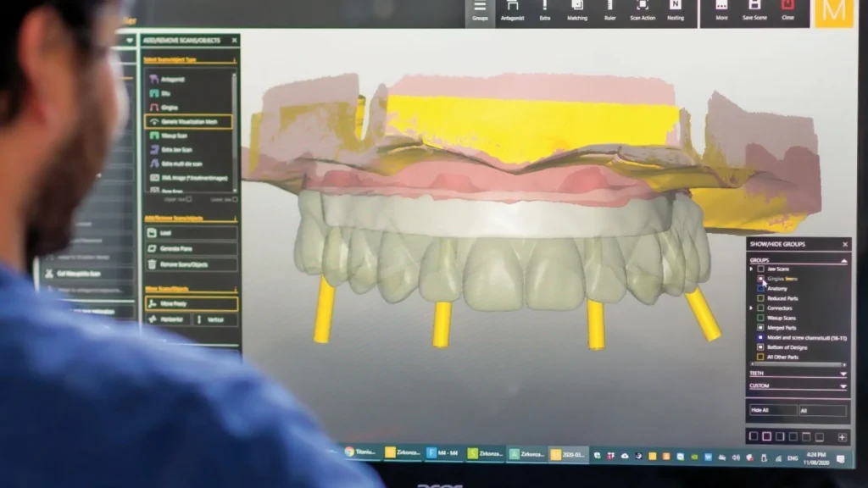Viewport: 868px width, 488px height.
Task: Click the Extra toolbar icon
Action: click(544, 9)
